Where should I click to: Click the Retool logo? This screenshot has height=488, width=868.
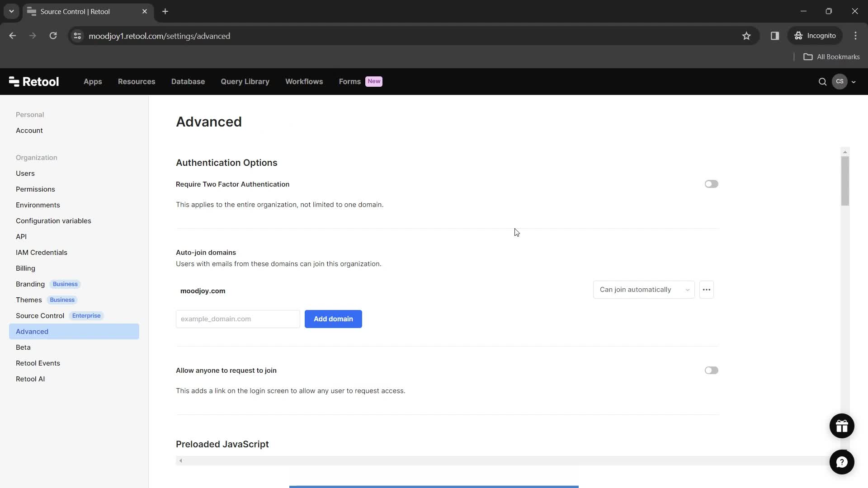pyautogui.click(x=34, y=81)
